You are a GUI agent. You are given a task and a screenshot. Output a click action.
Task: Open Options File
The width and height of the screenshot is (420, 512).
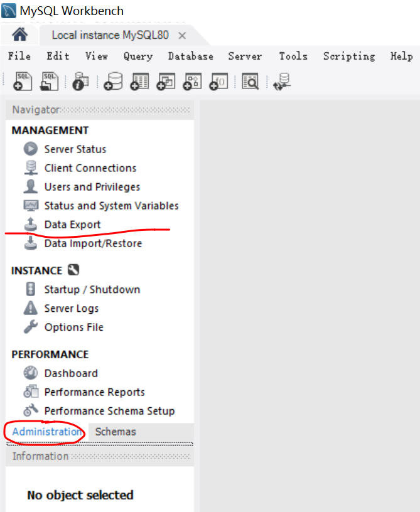[74, 327]
